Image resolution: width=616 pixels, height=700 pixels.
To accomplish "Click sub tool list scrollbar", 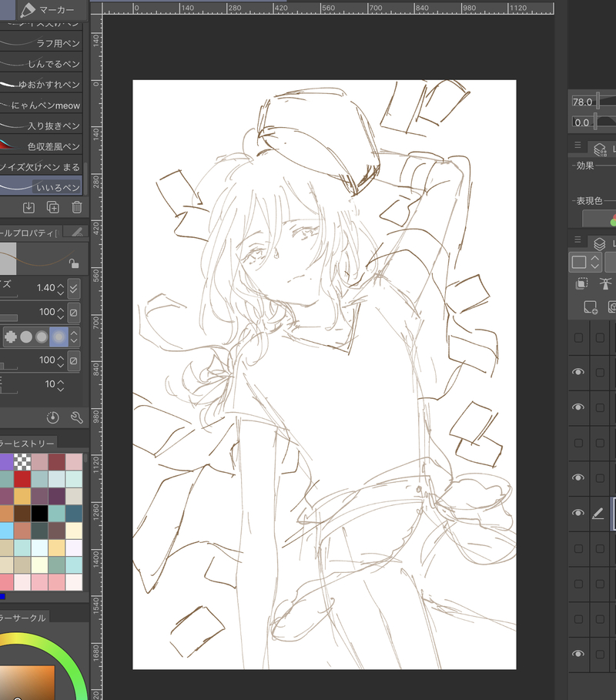I will tap(85, 179).
